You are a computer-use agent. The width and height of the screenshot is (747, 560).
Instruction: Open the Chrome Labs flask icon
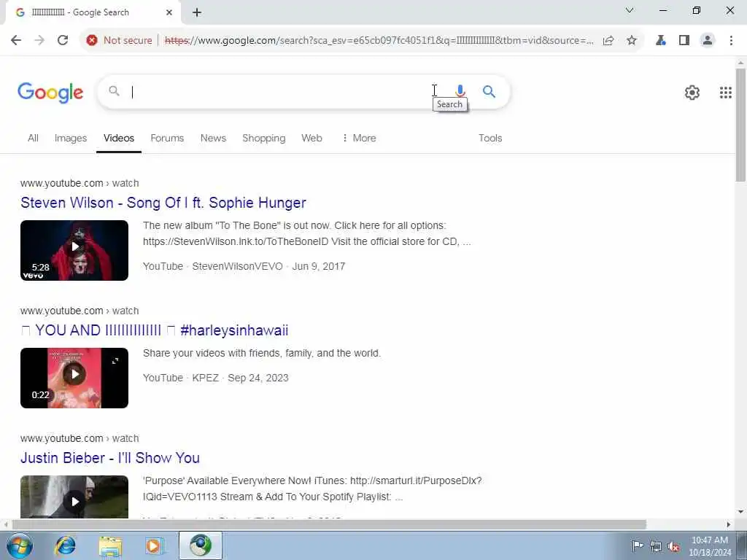pyautogui.click(x=661, y=41)
